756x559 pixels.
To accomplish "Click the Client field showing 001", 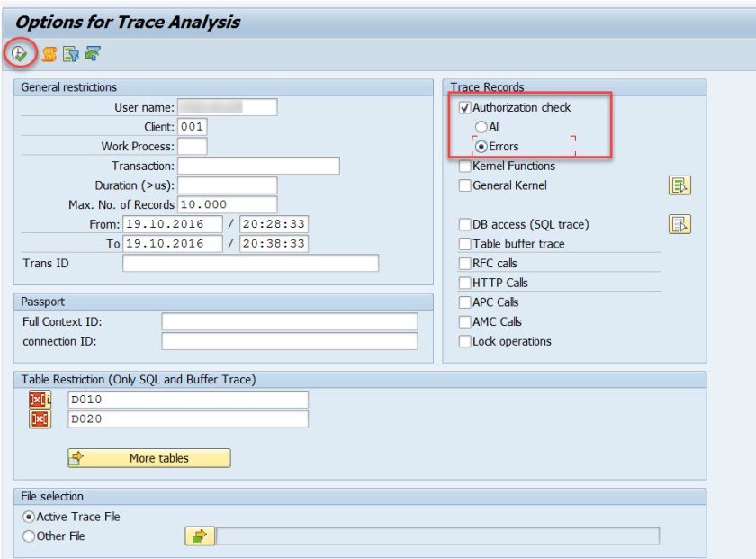I will point(192,127).
